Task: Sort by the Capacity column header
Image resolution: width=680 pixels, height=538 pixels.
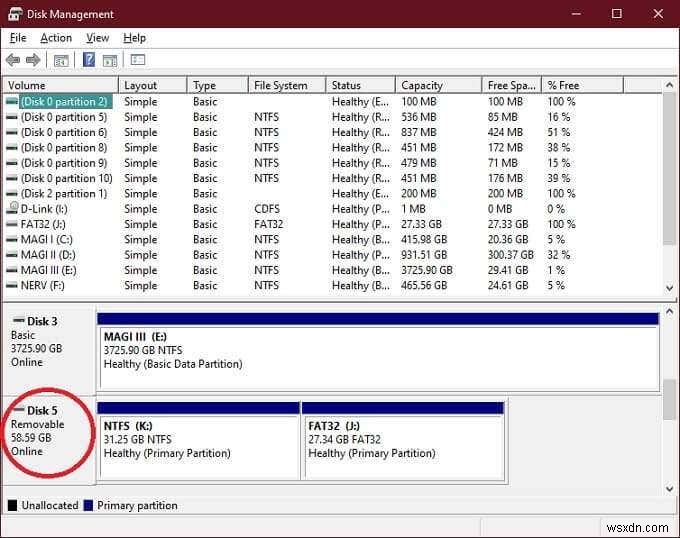Action: tap(439, 85)
